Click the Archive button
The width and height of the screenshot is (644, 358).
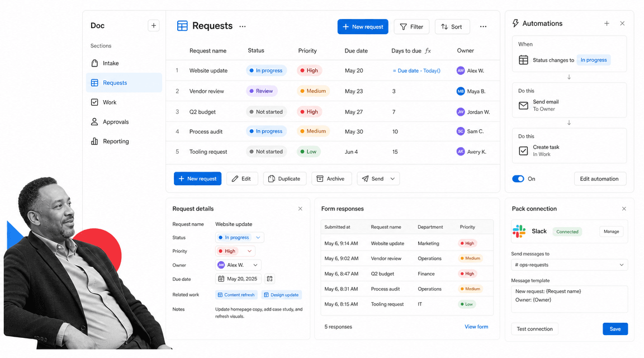(x=332, y=179)
